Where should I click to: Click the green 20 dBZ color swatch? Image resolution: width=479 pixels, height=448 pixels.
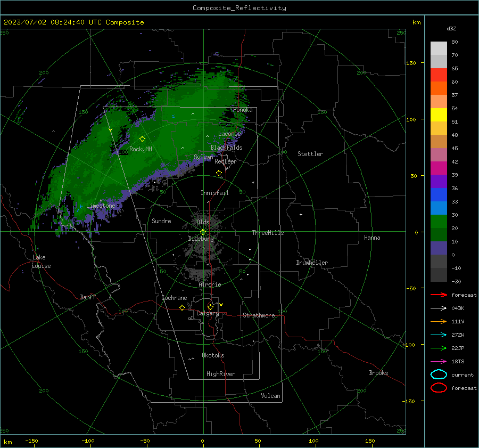coord(439,221)
